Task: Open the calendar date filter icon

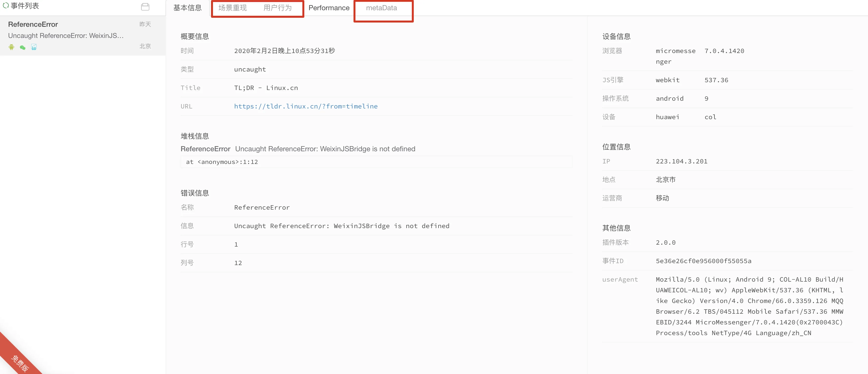Action: tap(145, 7)
